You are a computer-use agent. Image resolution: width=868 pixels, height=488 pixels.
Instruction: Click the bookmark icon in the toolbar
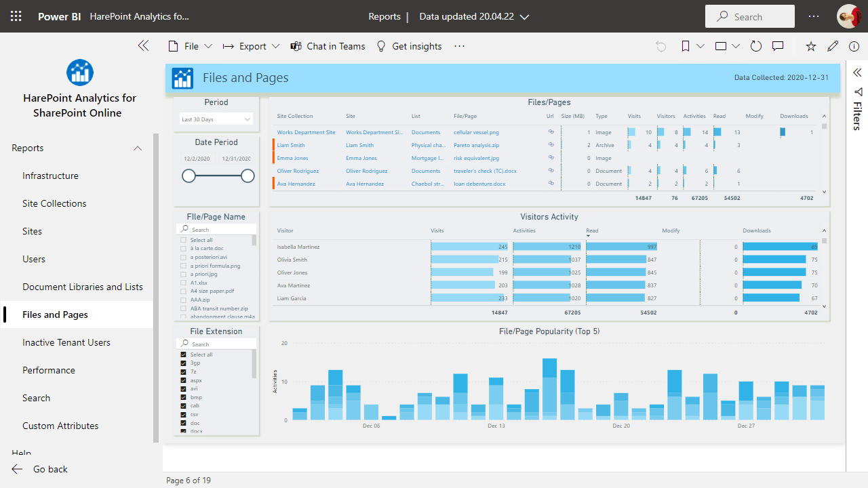point(686,46)
